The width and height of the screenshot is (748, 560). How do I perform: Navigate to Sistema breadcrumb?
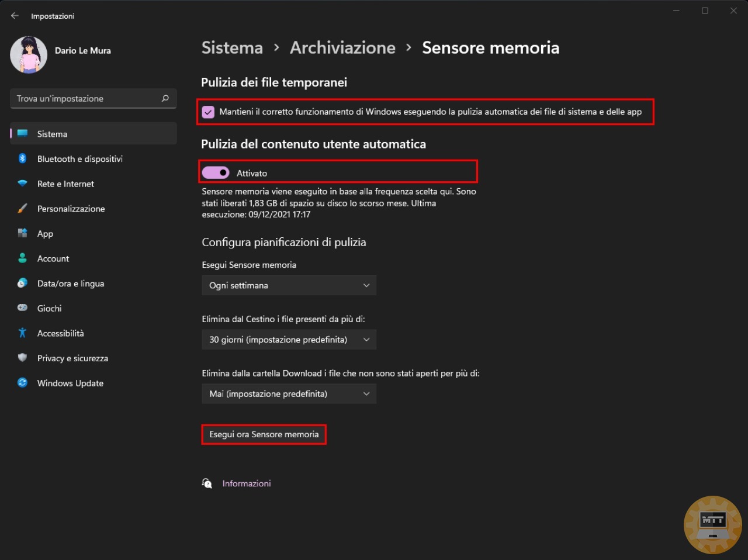[x=232, y=47]
